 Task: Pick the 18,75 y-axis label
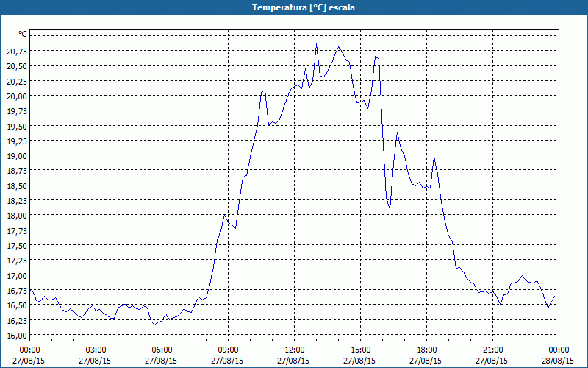pos(17,171)
